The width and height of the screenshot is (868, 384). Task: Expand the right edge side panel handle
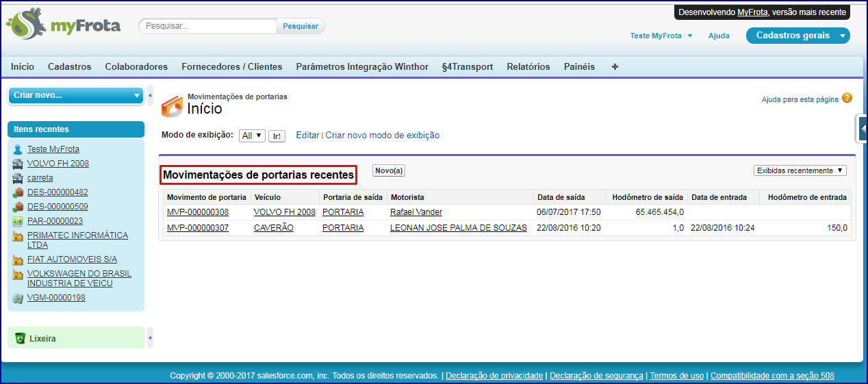click(x=863, y=128)
